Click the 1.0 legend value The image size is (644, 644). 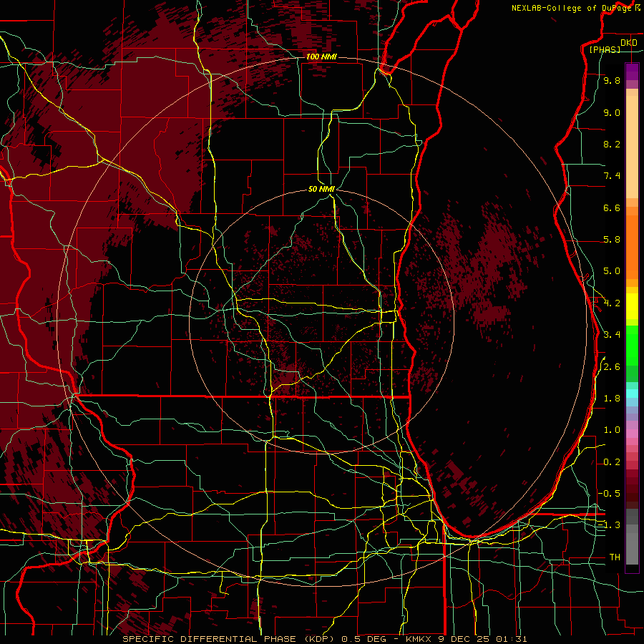[x=612, y=430]
